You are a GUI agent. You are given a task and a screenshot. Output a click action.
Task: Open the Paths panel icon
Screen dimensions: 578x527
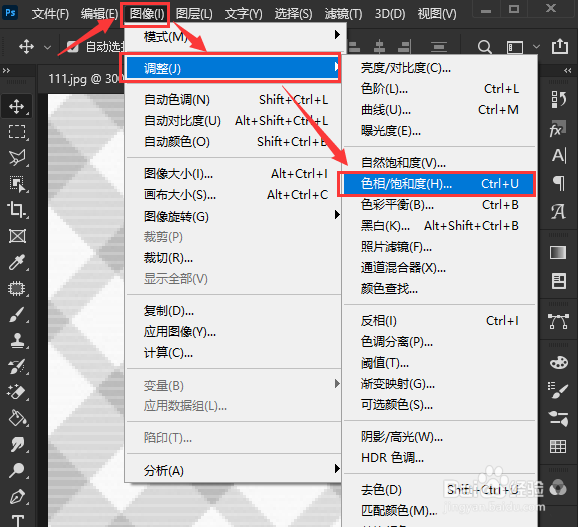coord(558,321)
